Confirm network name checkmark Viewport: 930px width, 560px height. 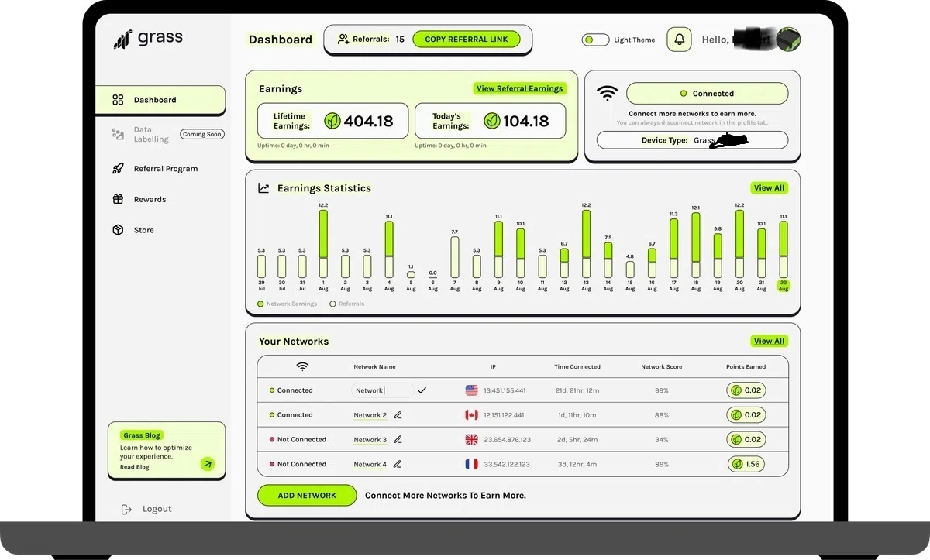[422, 390]
